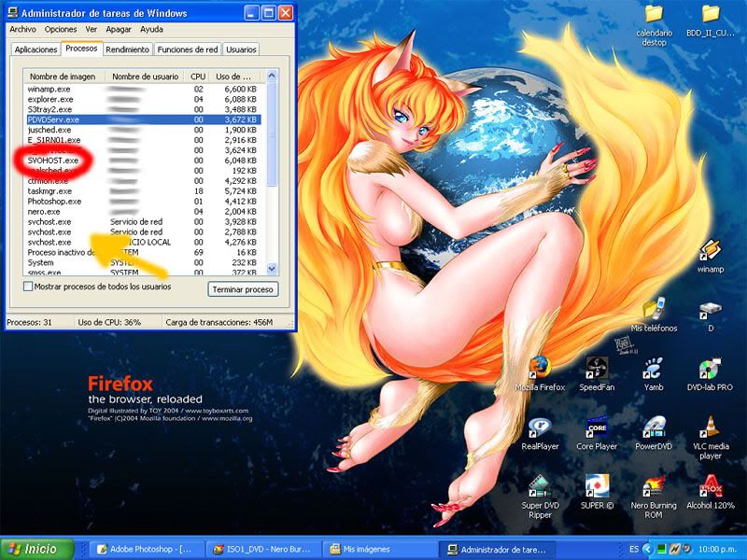Viewport: 747px width, 560px height.
Task: Open the PowerDVD desktop icon
Action: (x=653, y=433)
